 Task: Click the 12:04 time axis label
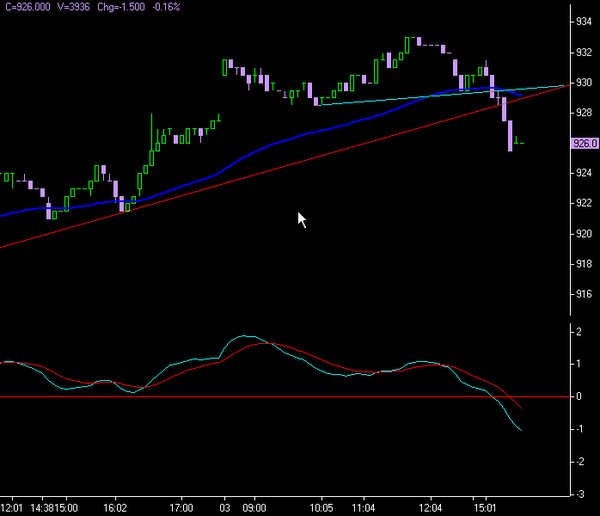pyautogui.click(x=430, y=508)
